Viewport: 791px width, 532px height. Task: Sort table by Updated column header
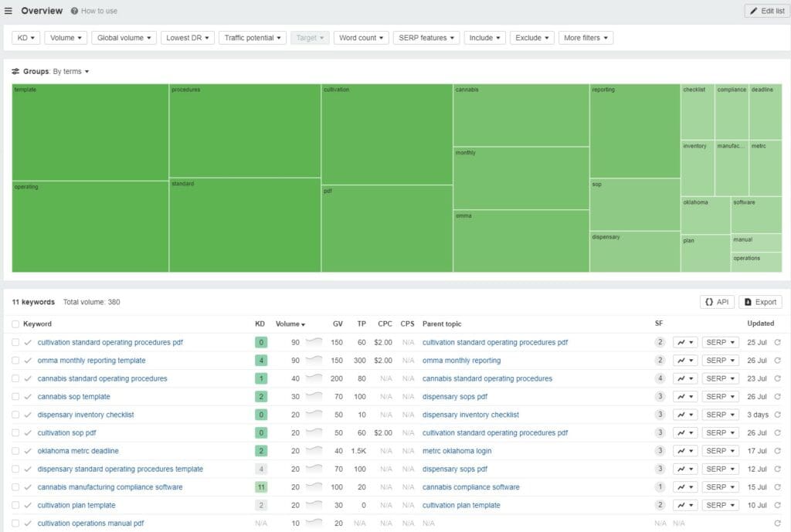click(760, 324)
